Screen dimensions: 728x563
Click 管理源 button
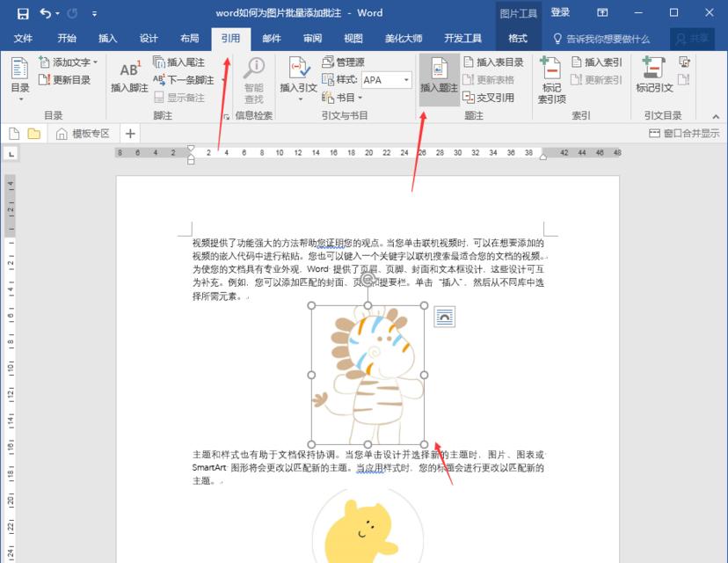point(344,62)
